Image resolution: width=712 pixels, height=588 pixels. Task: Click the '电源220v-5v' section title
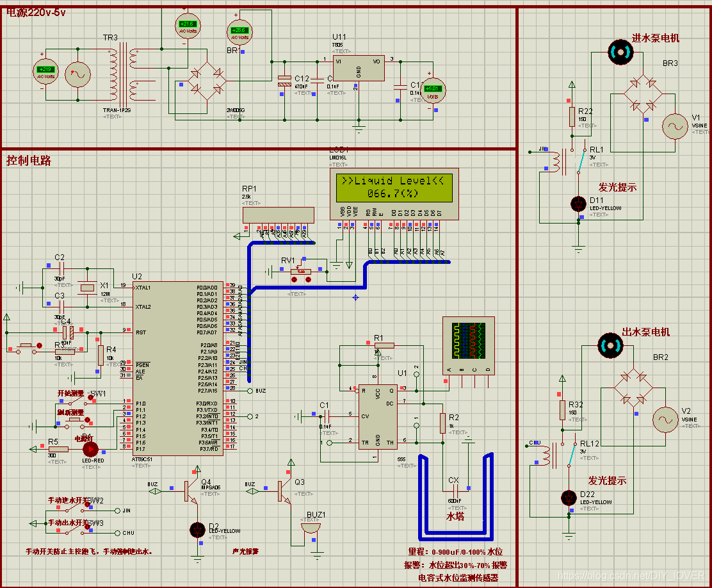(x=36, y=12)
